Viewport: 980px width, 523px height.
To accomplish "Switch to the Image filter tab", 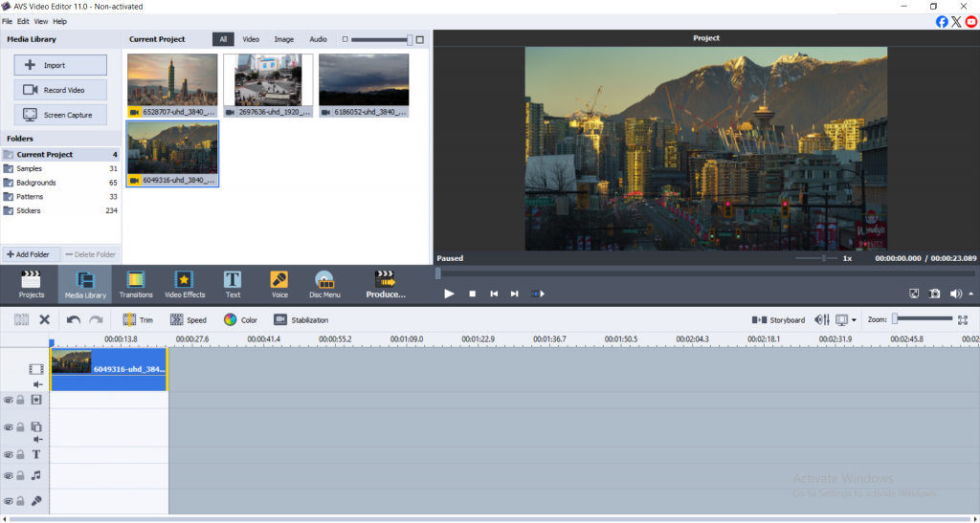I will point(284,39).
